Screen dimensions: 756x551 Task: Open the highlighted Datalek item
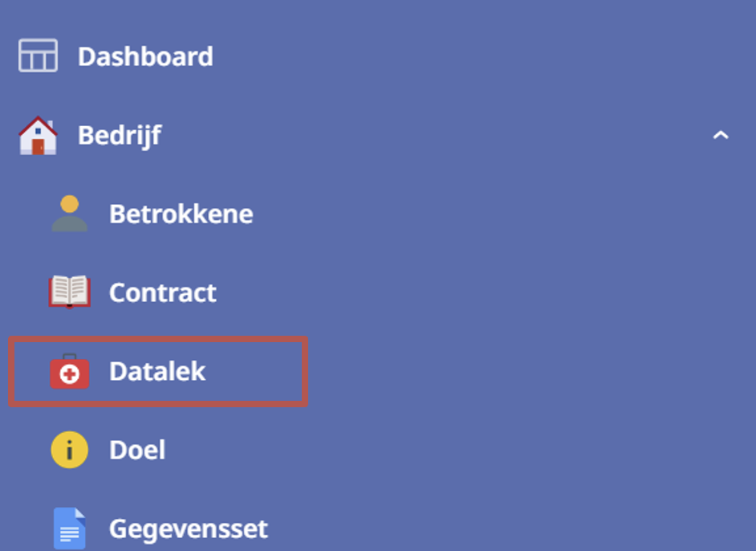[x=158, y=371]
